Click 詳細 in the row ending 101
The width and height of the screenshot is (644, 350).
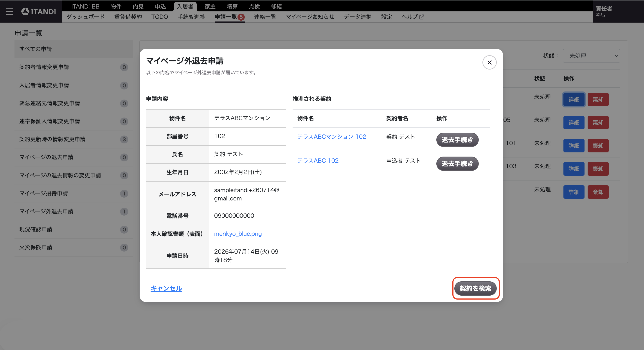(574, 146)
